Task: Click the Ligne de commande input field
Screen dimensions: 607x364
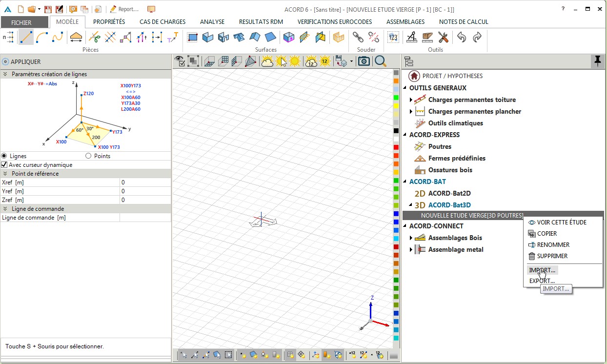Action: (145, 218)
